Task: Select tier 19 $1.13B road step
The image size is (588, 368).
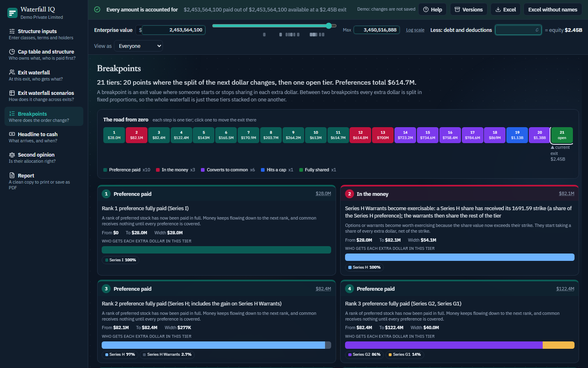Action: (517, 135)
